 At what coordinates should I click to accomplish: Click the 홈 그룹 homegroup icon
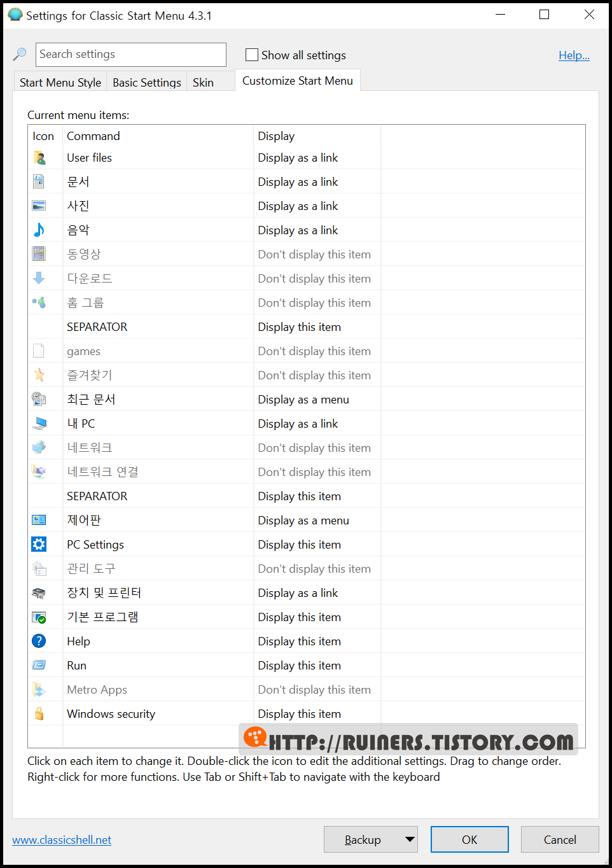(x=39, y=302)
